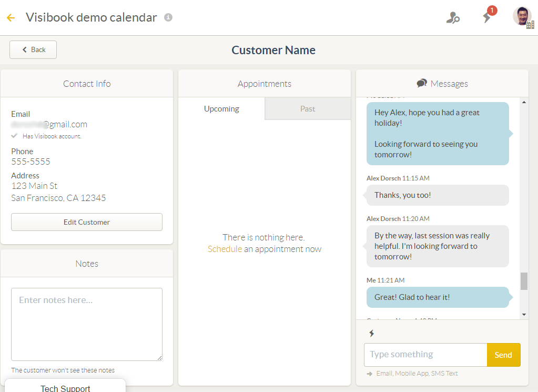Switch to the Upcoming appointments tab

(221, 109)
